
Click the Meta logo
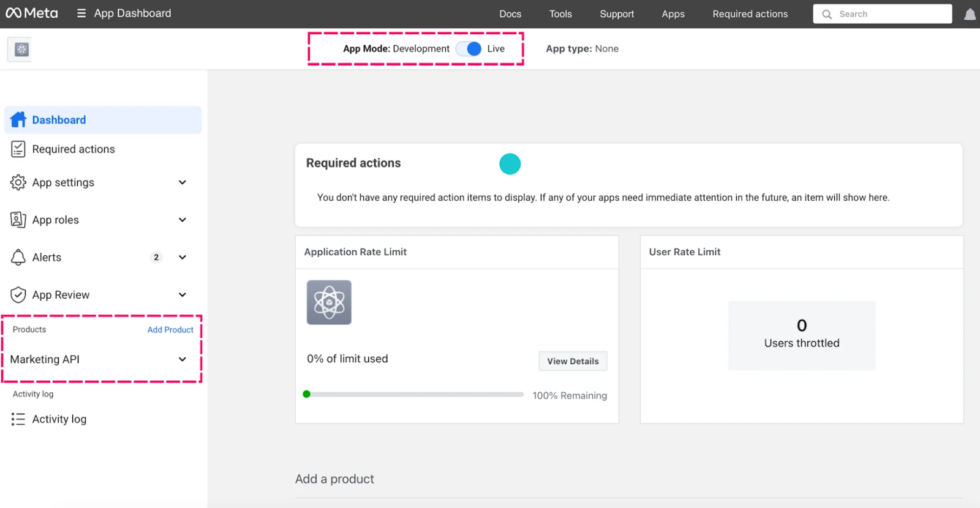pyautogui.click(x=32, y=13)
